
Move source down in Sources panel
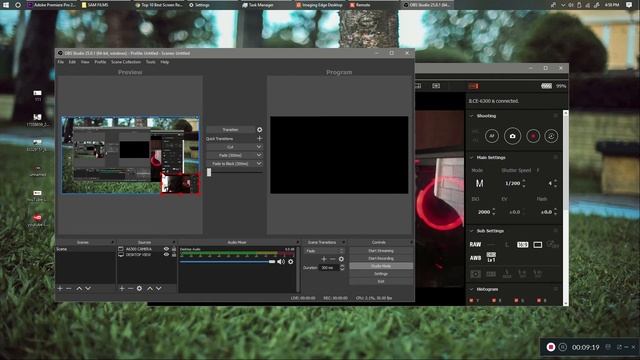coord(159,289)
